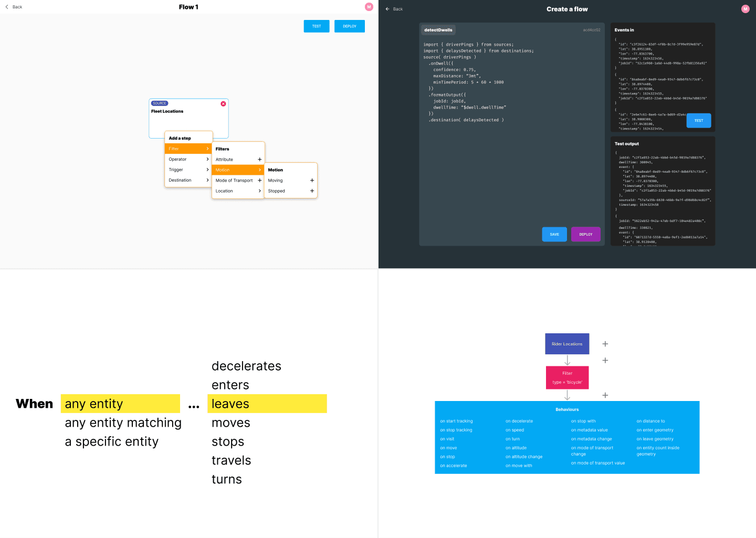Select the 'stops' verb
This screenshot has width=756, height=538.
pyautogui.click(x=228, y=441)
